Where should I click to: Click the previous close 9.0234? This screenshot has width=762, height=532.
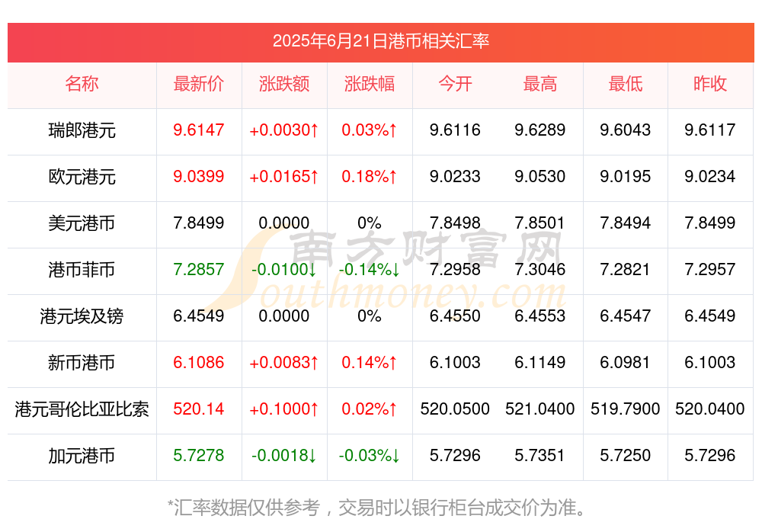pos(710,177)
